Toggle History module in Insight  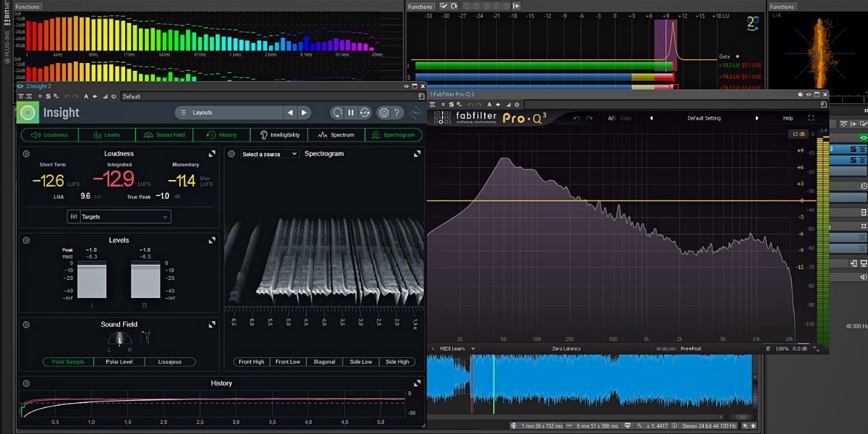pos(221,135)
